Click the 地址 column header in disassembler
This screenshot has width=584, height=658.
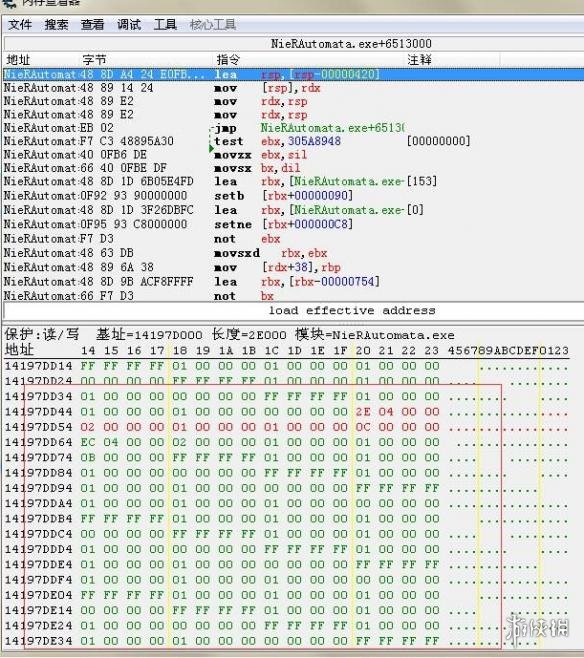tap(19, 60)
